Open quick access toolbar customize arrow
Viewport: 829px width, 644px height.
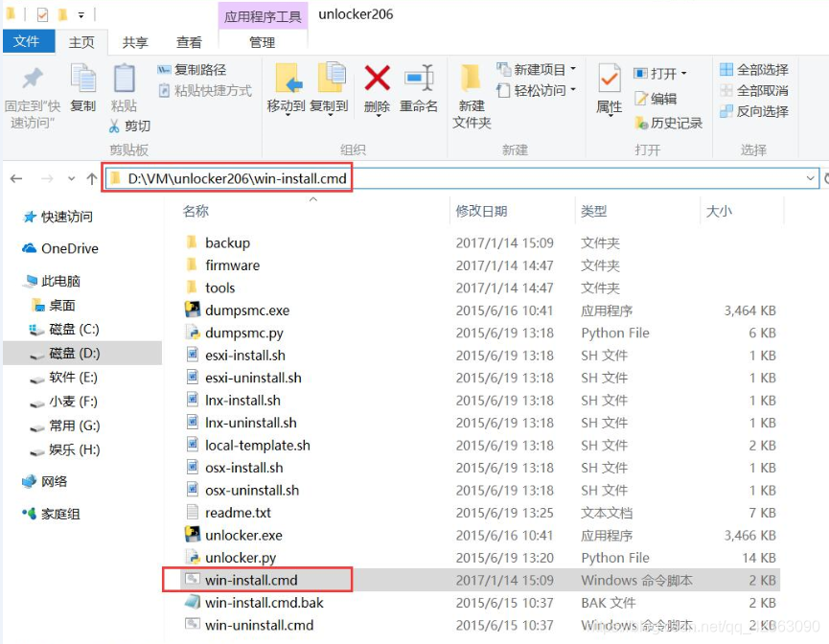click(81, 15)
